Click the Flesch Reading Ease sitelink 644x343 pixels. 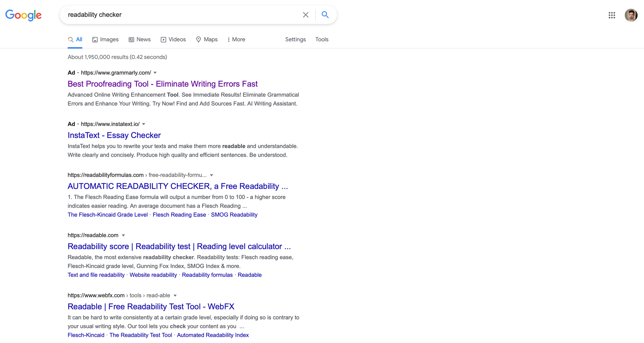pyautogui.click(x=179, y=215)
